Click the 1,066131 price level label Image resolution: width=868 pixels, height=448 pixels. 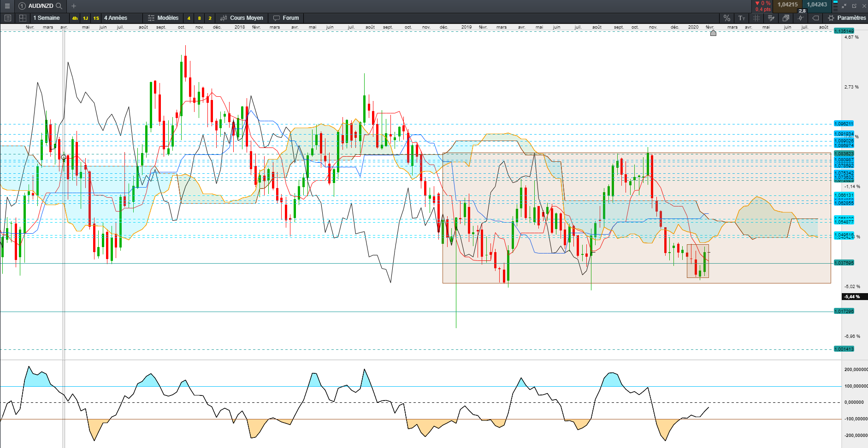(844, 195)
